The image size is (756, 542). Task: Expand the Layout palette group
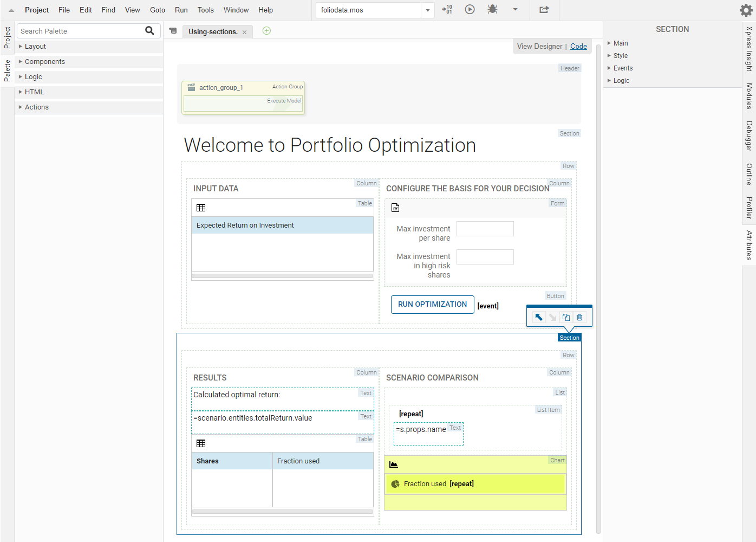(35, 47)
